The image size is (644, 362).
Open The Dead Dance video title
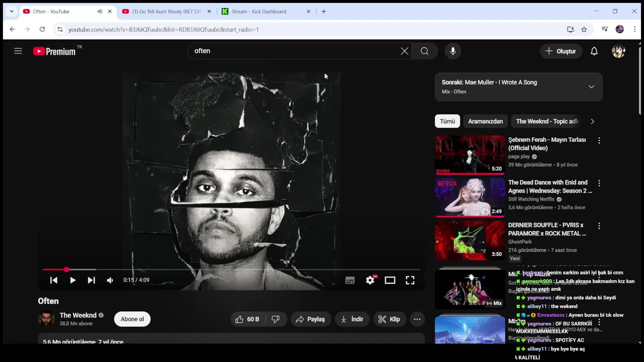(550, 187)
